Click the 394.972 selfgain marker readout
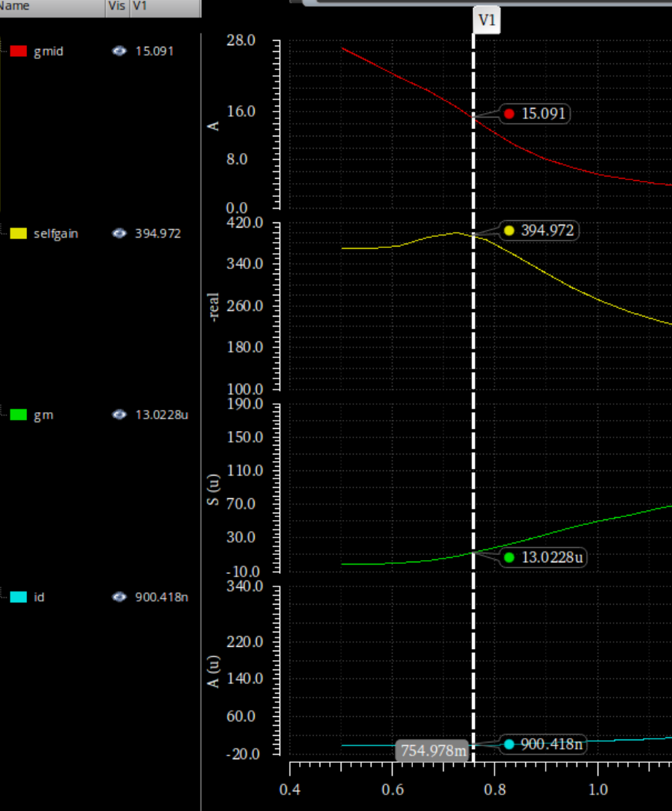 coord(539,230)
